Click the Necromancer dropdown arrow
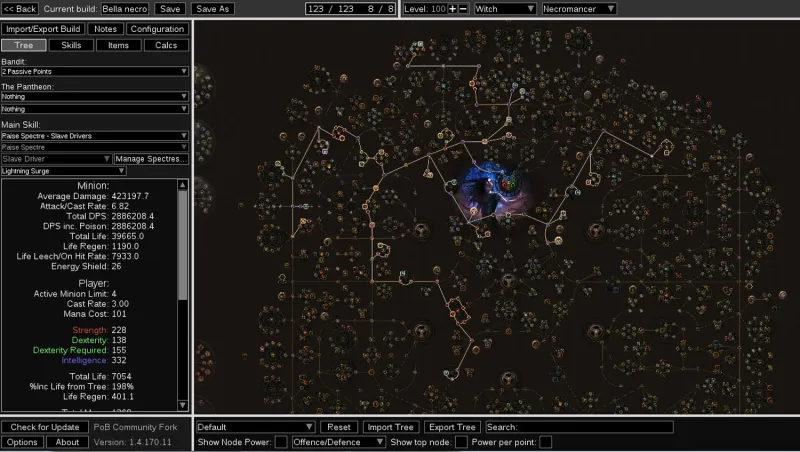The height and width of the screenshot is (452, 800). 610,9
